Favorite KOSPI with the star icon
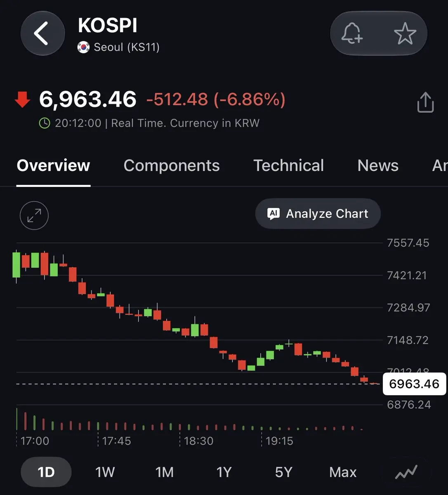 point(405,33)
